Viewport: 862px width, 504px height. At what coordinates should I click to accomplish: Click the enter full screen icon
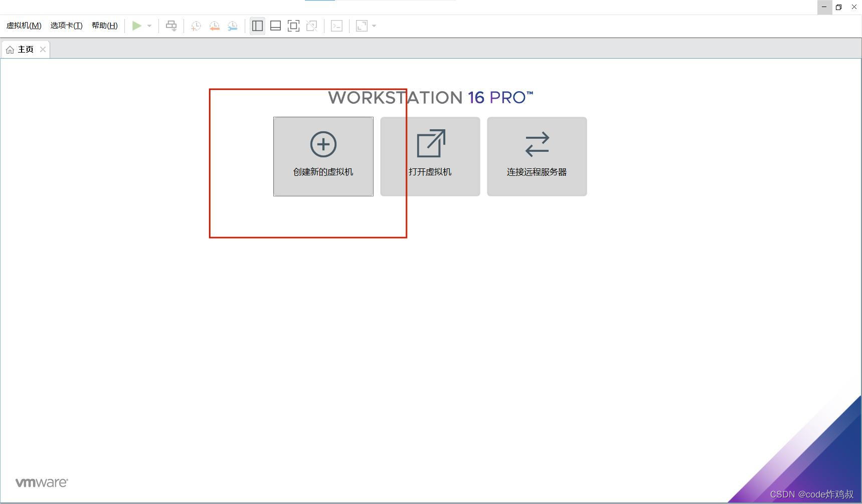[293, 26]
